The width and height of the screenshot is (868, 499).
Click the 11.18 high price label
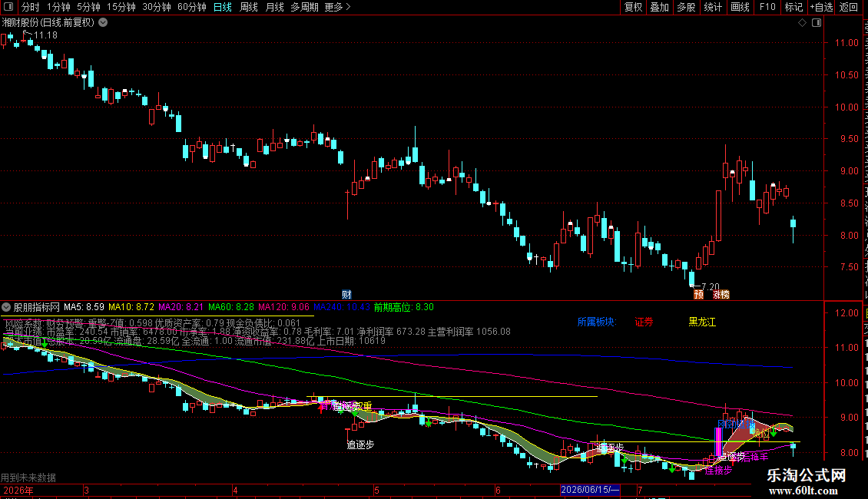(x=45, y=35)
